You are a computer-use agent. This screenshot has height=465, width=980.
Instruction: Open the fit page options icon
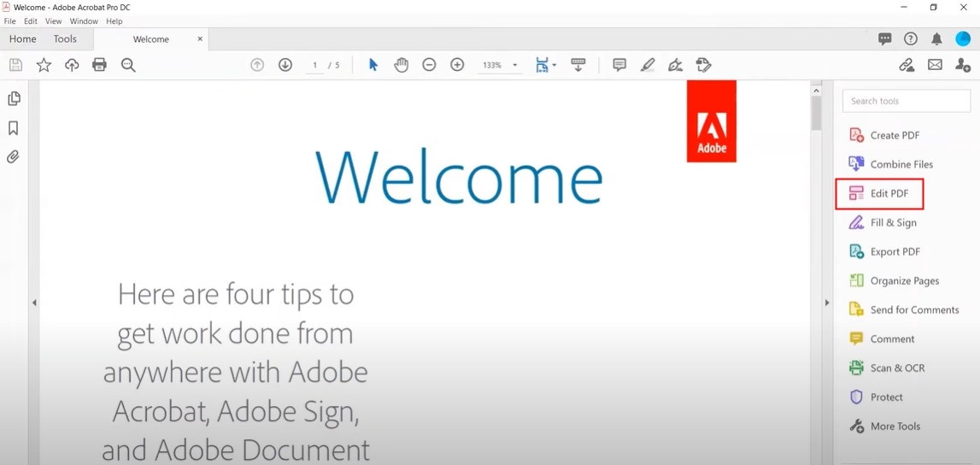(x=542, y=64)
